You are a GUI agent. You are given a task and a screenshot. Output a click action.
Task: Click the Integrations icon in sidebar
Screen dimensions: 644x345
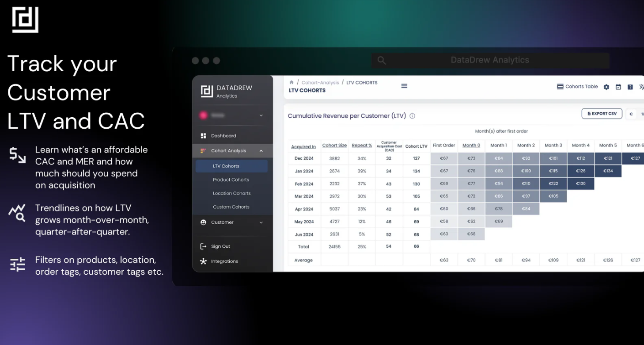203,261
